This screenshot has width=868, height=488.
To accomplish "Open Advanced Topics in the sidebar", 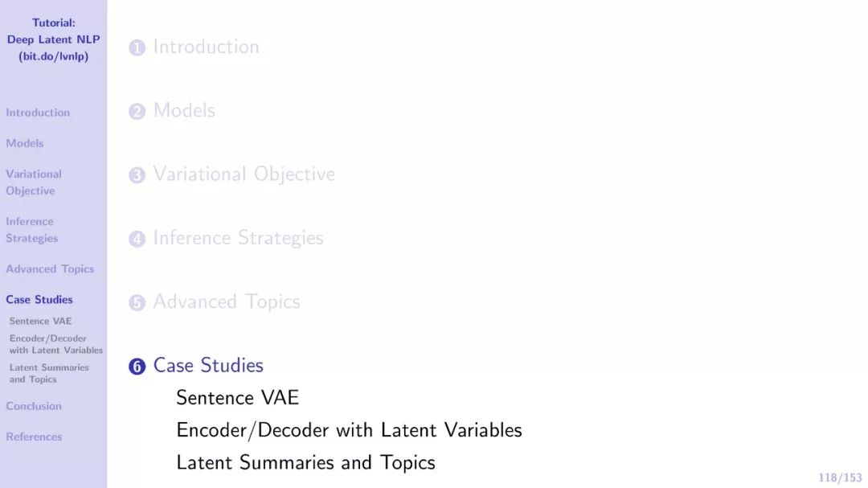I will 50,269.
